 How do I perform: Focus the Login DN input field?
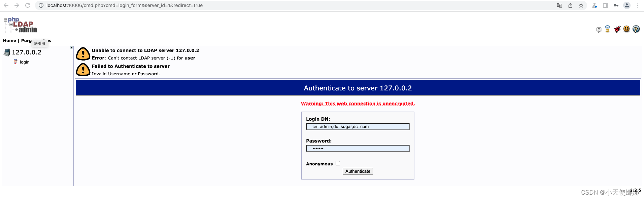coord(358,127)
